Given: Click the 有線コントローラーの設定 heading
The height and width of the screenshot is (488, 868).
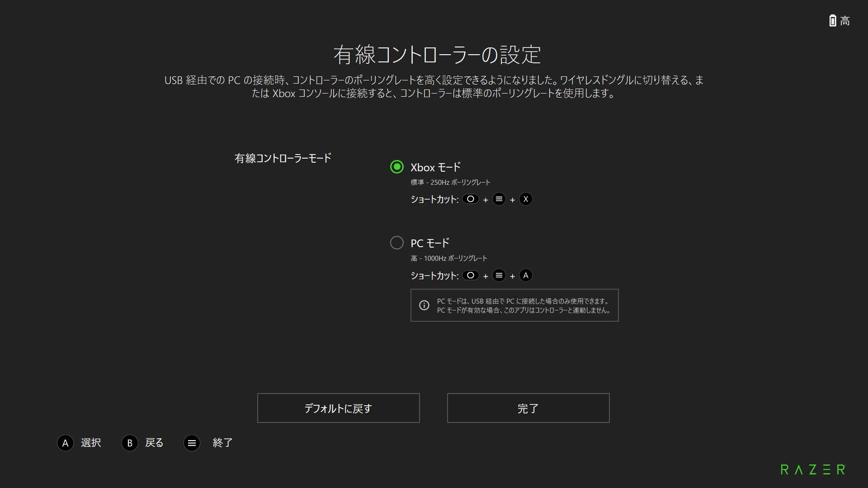Looking at the screenshot, I should click(x=437, y=55).
